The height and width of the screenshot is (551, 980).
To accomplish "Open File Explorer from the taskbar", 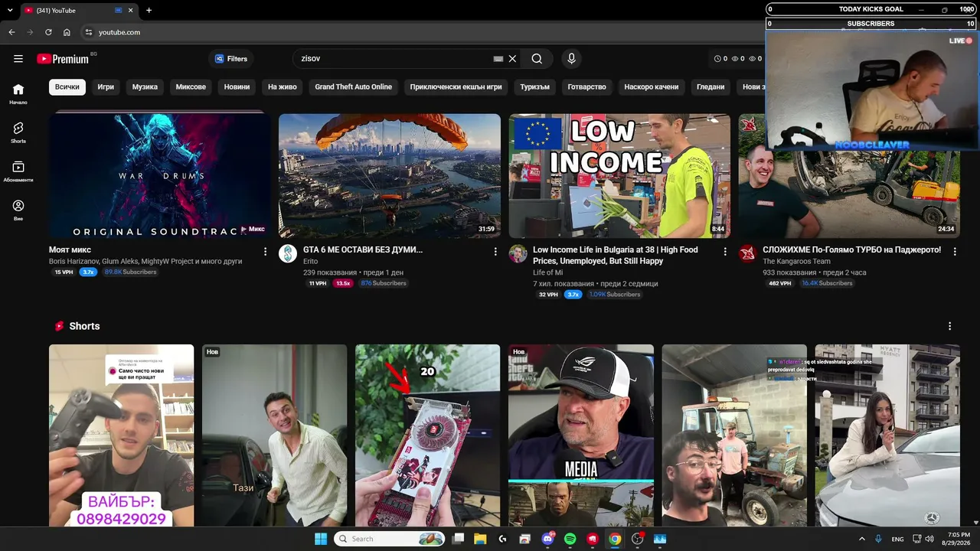I will point(480,539).
